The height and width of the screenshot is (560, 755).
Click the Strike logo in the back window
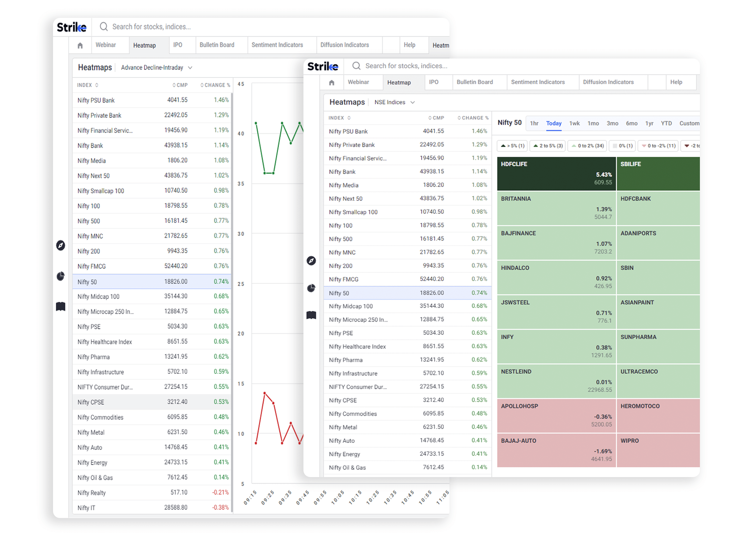coord(72,27)
